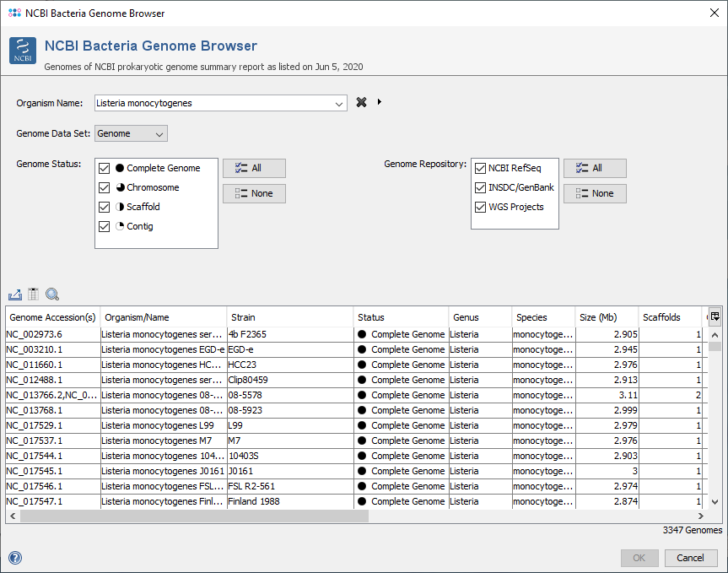
Task: Toggle Contig status checkbox
Action: coord(104,227)
